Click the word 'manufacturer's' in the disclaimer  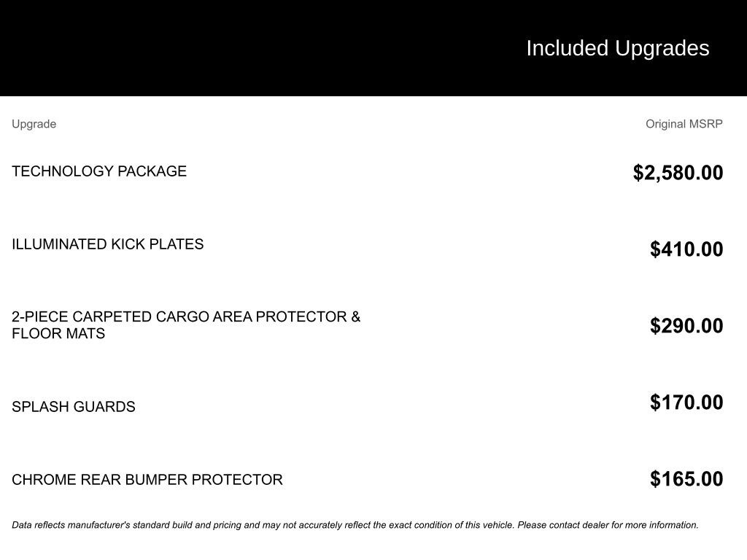(x=98, y=525)
